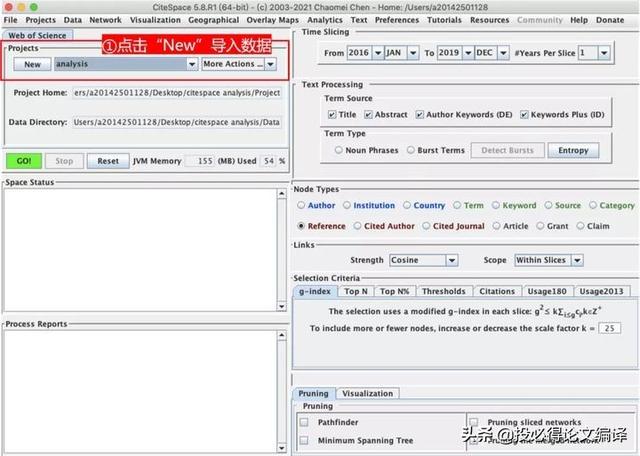Select the Burst Terms radio button
640x456 pixels.
(411, 150)
